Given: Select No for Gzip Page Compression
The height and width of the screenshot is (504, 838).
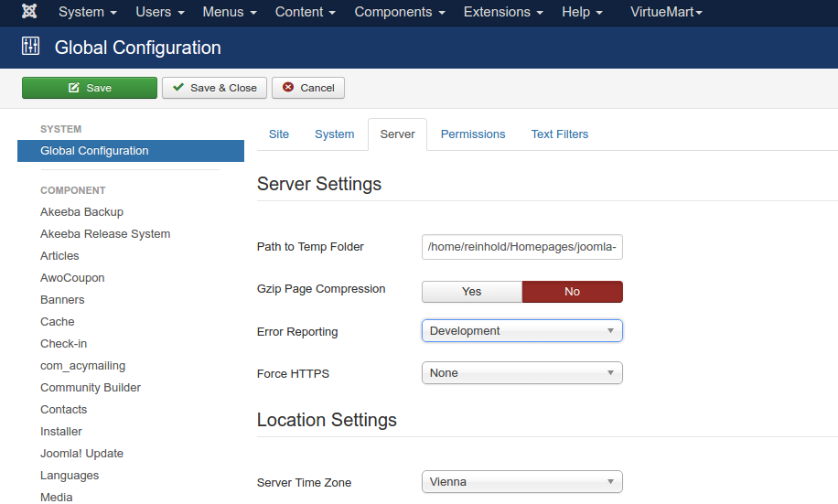Looking at the screenshot, I should tap(572, 292).
